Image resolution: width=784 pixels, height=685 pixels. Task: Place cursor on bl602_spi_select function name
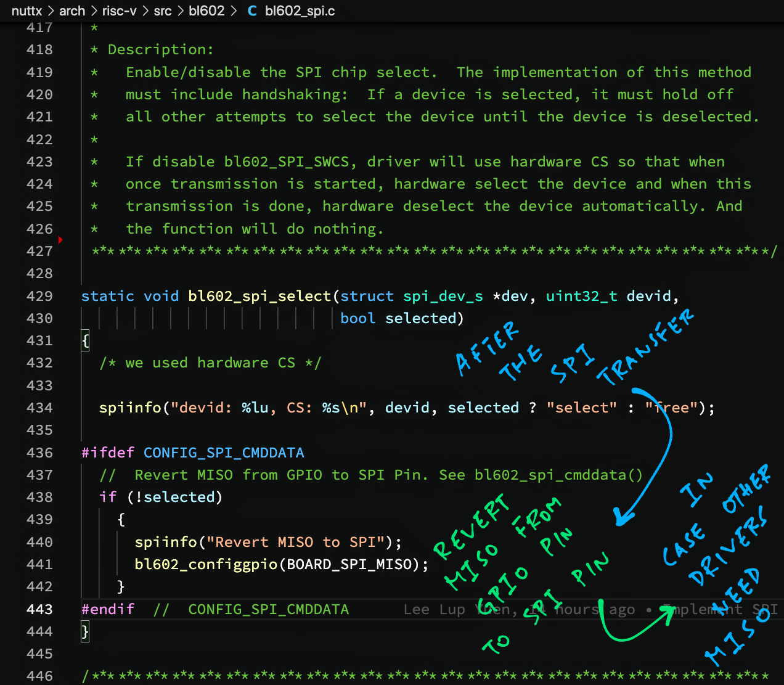[x=259, y=296]
